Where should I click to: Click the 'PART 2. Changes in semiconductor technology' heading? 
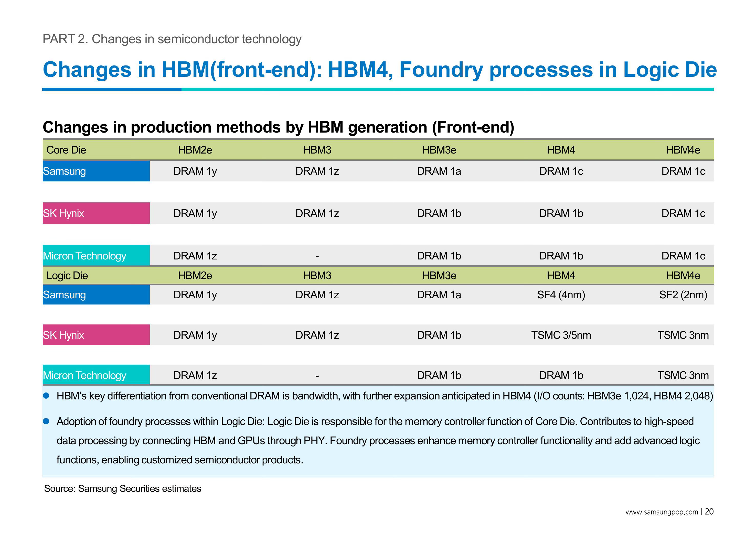pyautogui.click(x=172, y=39)
